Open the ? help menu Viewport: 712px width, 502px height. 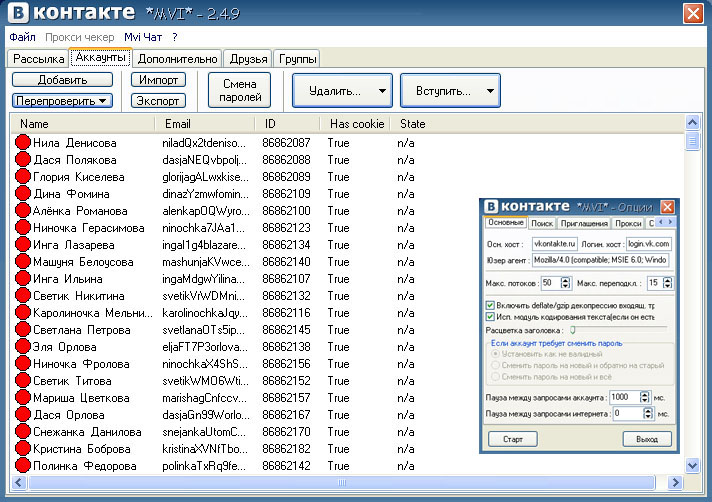(175, 37)
